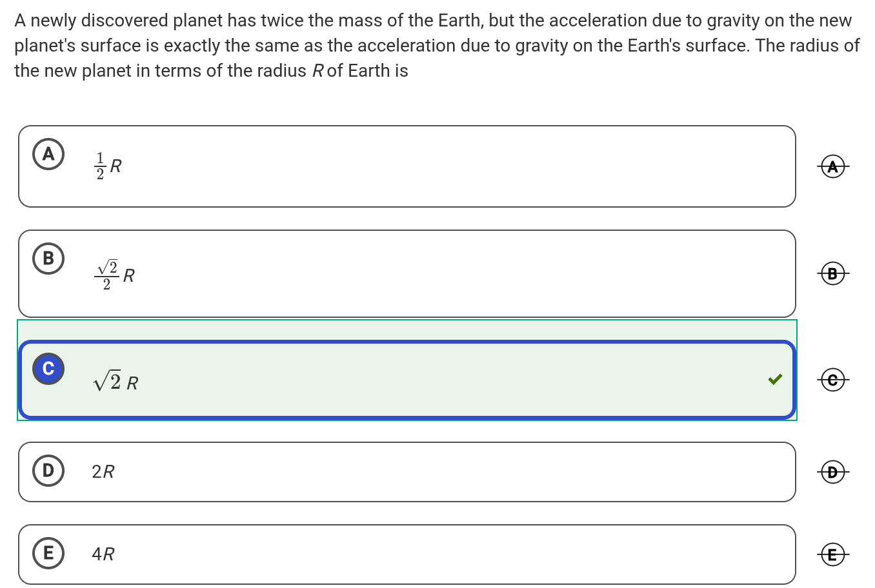Click the square root of 2 over 2 R answer text
Image resolution: width=875 pixels, height=588 pixels.
pos(115,275)
